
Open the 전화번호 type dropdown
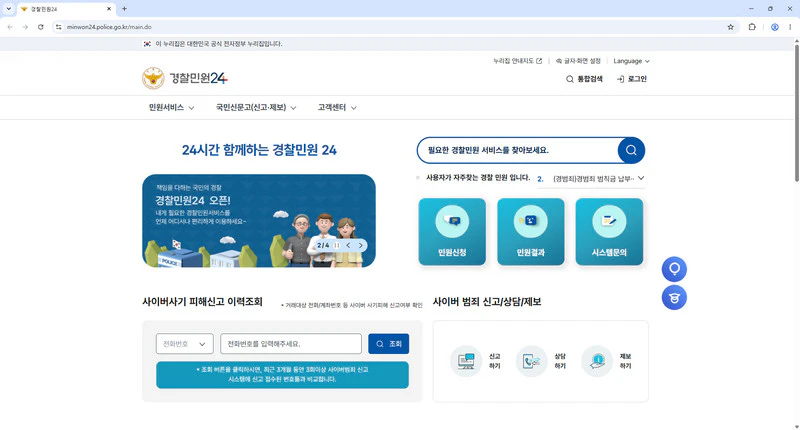coord(184,344)
